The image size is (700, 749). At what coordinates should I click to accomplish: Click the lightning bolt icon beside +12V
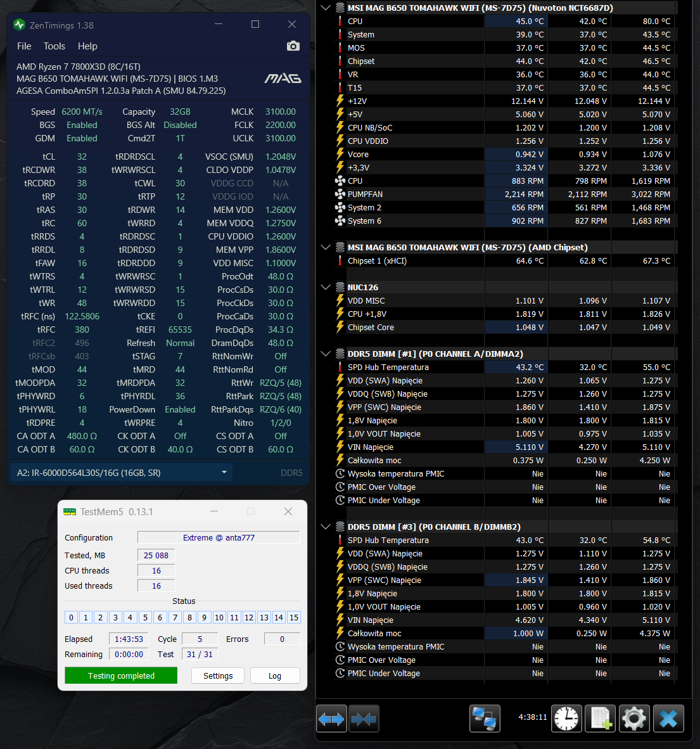(340, 101)
